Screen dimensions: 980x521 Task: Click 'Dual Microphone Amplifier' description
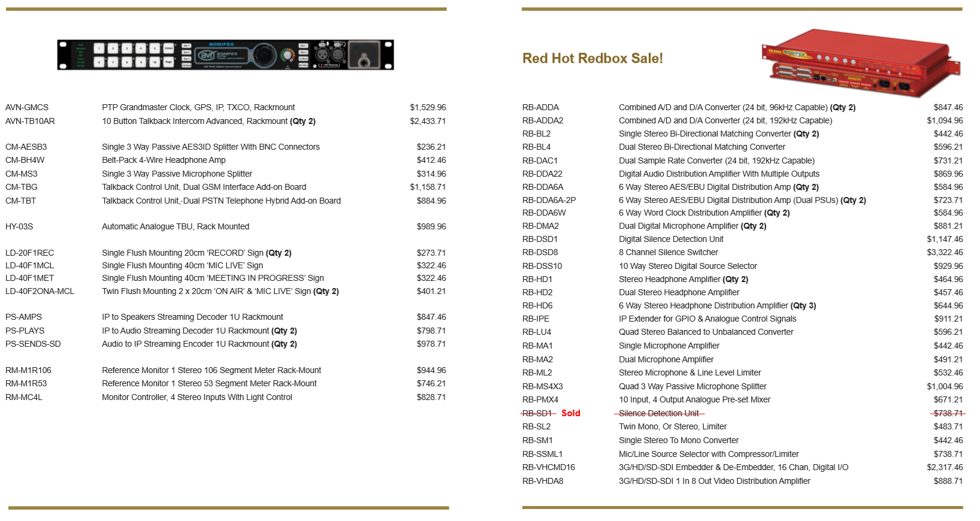(666, 359)
